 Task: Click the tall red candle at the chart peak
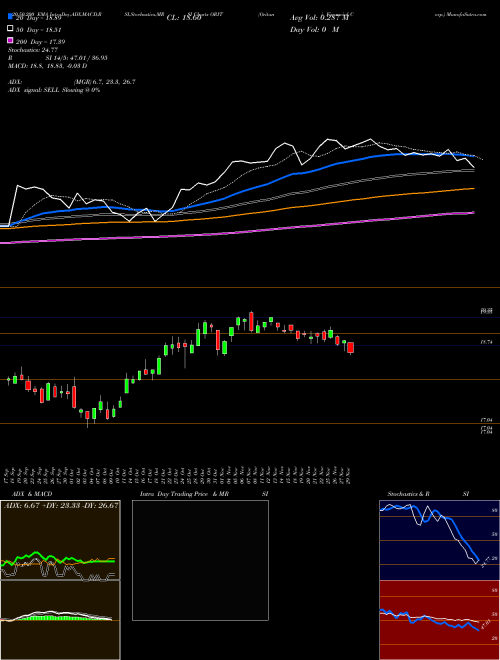pyautogui.click(x=251, y=322)
